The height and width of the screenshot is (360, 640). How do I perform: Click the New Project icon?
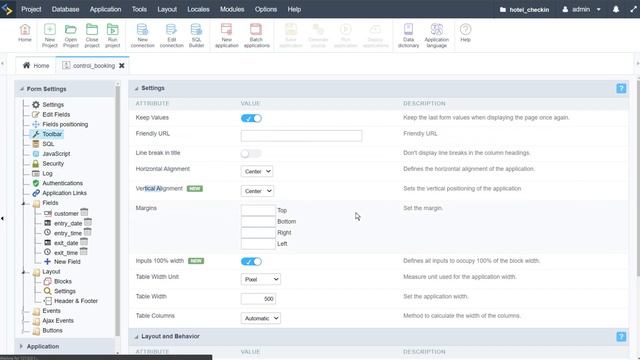tap(49, 36)
